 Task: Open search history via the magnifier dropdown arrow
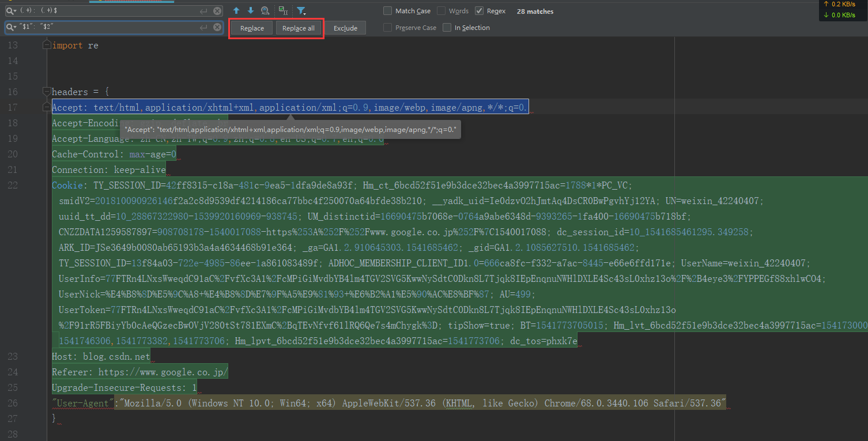click(x=14, y=10)
